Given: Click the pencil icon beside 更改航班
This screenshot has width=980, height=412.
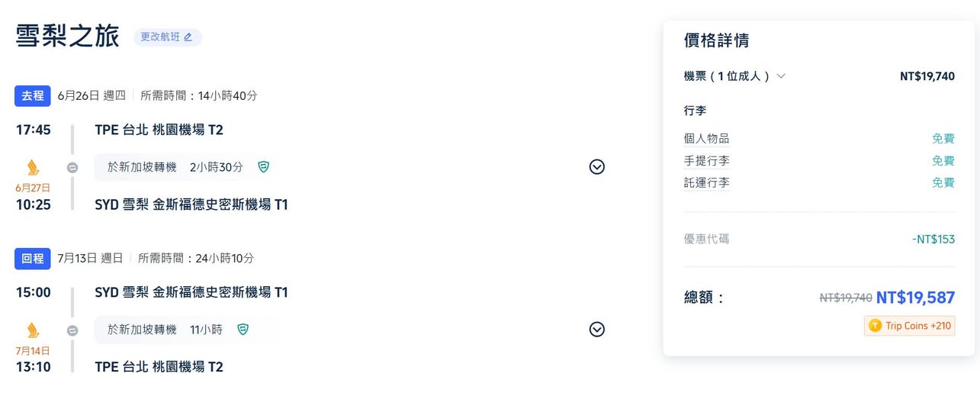Looking at the screenshot, I should click(x=188, y=37).
